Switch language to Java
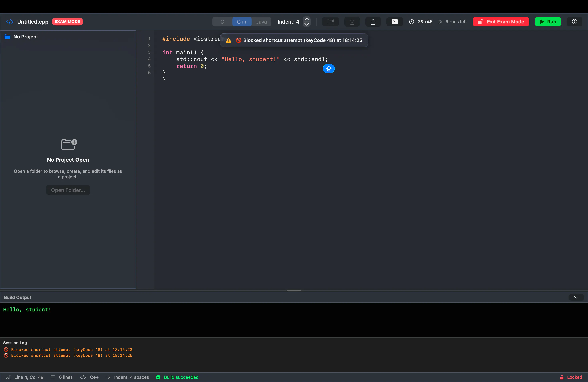The width and height of the screenshot is (588, 382). click(261, 22)
